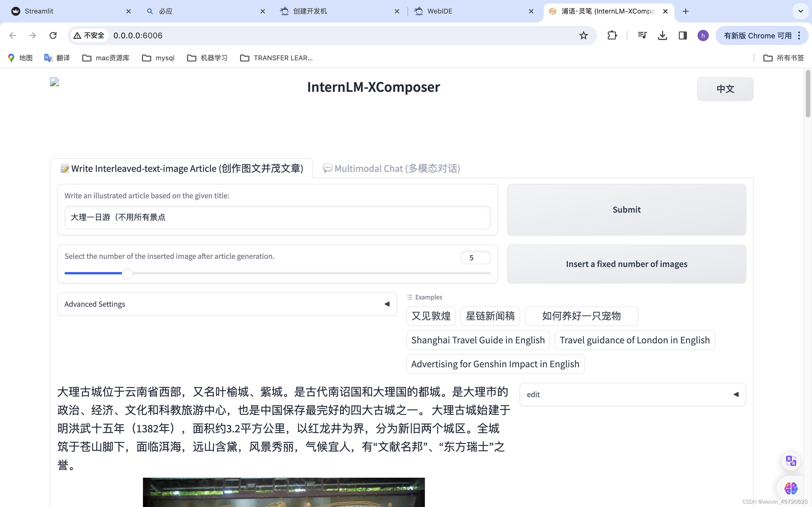Click the article title input field

coord(278,217)
